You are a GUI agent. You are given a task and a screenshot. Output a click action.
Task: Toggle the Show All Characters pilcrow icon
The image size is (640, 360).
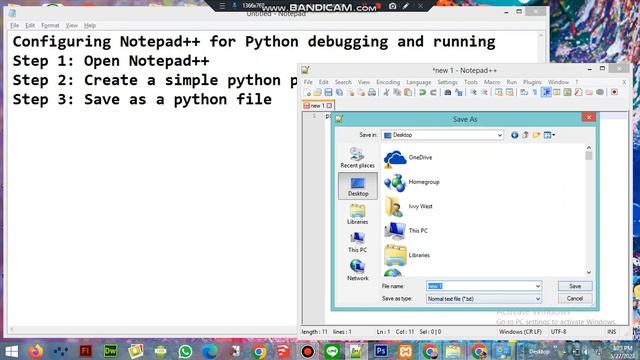[535, 93]
